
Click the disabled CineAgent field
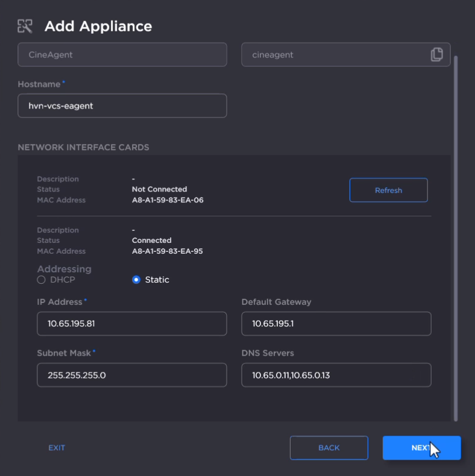(122, 55)
